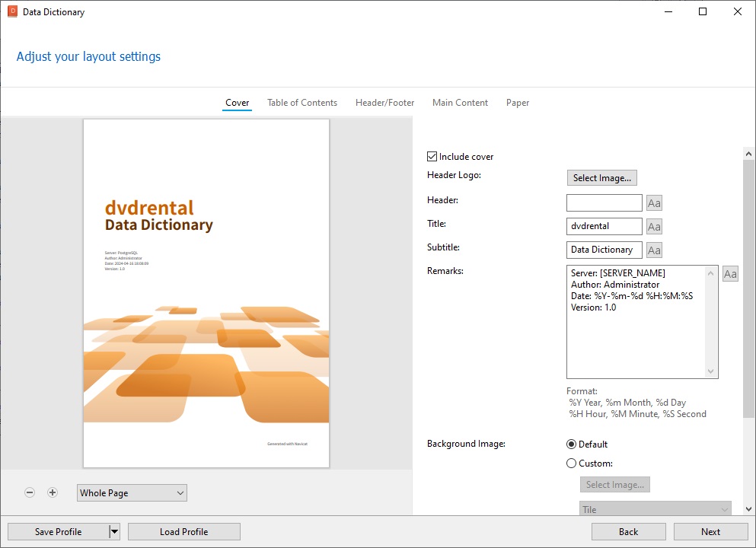
Task: Switch to the Header/Footer tab
Action: (x=384, y=103)
